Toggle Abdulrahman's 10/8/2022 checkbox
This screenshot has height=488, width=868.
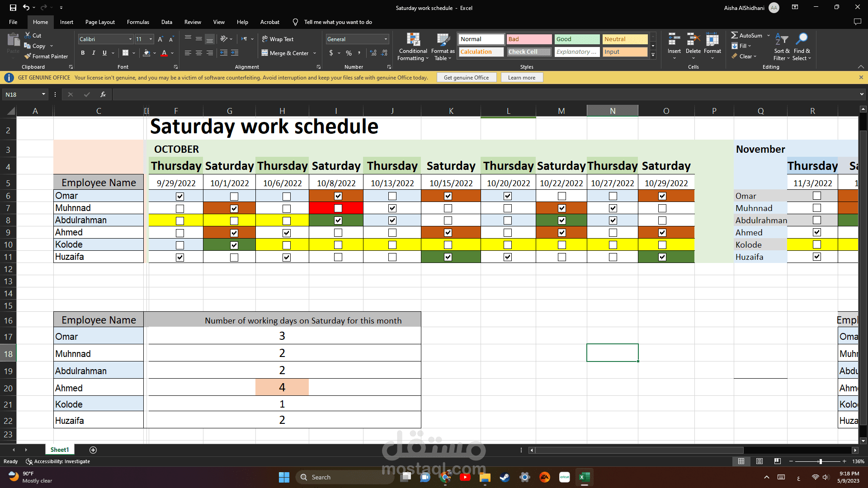click(338, 221)
